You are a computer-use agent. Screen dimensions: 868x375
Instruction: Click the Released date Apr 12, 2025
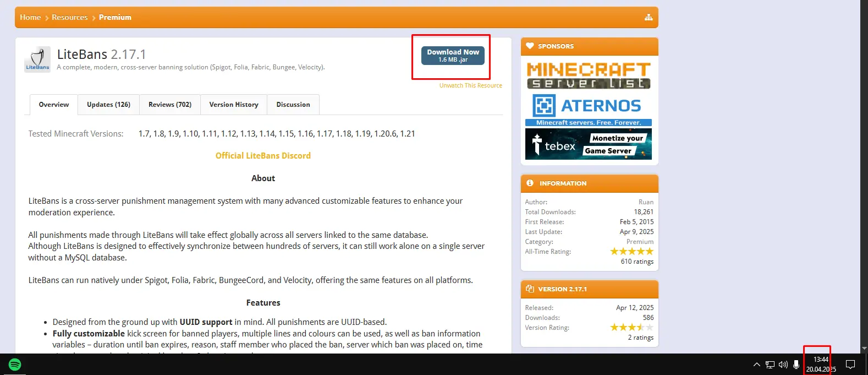click(635, 308)
